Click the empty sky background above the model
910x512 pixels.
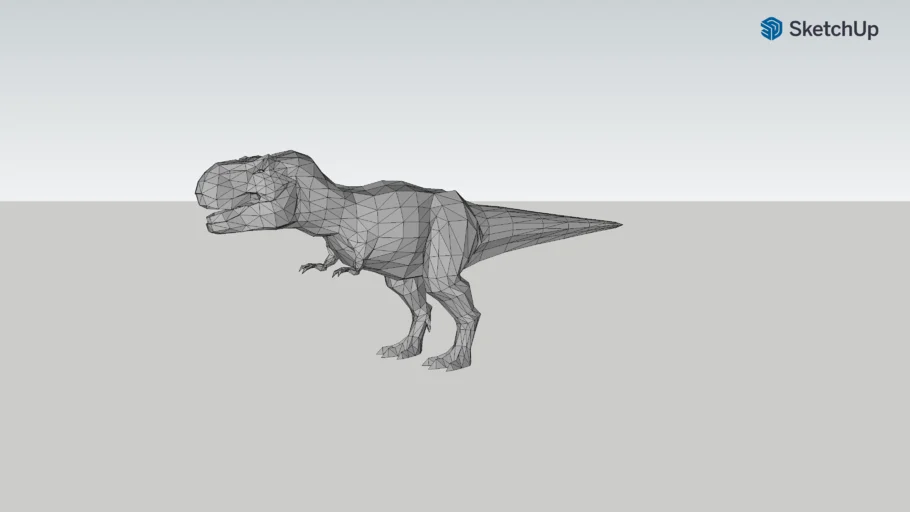tap(450, 80)
